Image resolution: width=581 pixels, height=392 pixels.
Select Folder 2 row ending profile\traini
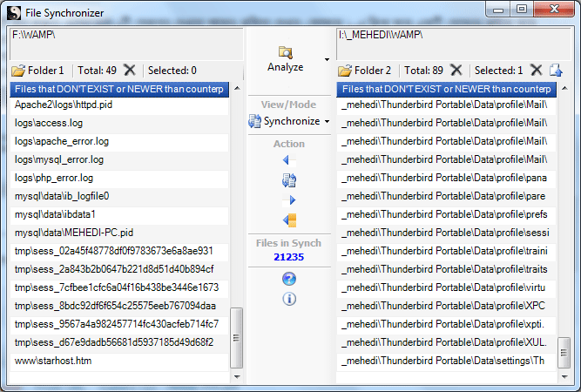pyautogui.click(x=446, y=251)
